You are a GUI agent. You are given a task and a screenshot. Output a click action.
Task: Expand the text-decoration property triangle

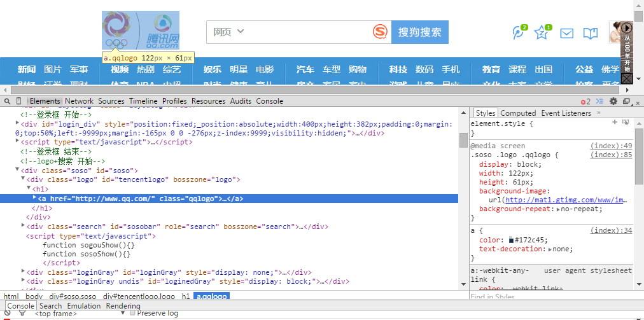pyautogui.click(x=550, y=249)
